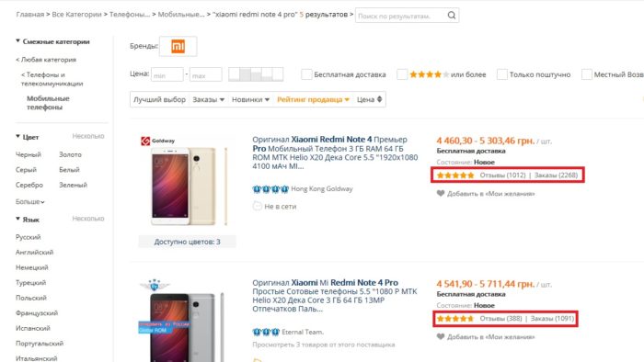Click heart icon for first phone wishlist
This screenshot has height=362, width=644.
[441, 194]
